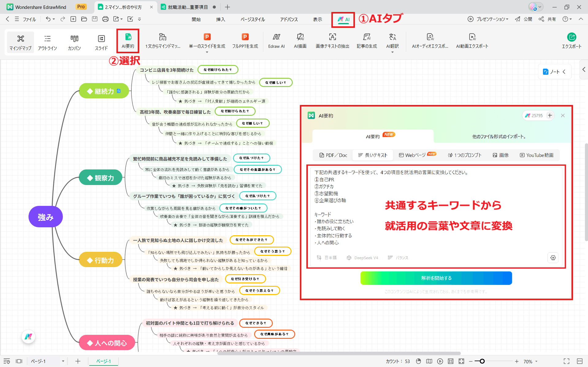Open undo history dropdown arrow
This screenshot has height=367, width=588.
(54, 19)
